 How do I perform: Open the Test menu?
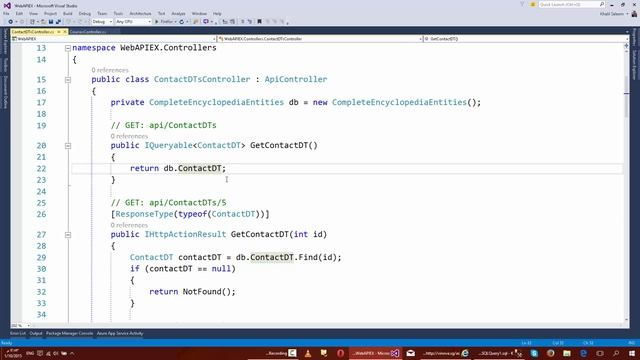(162, 13)
